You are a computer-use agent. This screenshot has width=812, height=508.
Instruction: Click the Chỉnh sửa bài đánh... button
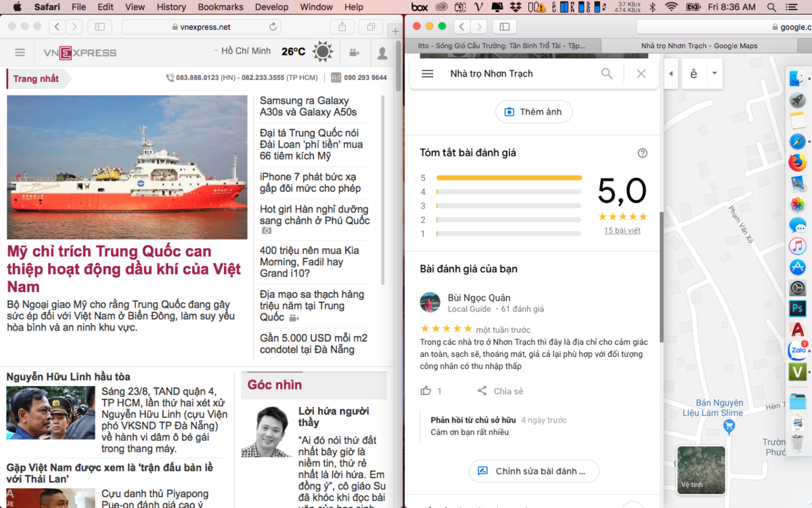534,471
